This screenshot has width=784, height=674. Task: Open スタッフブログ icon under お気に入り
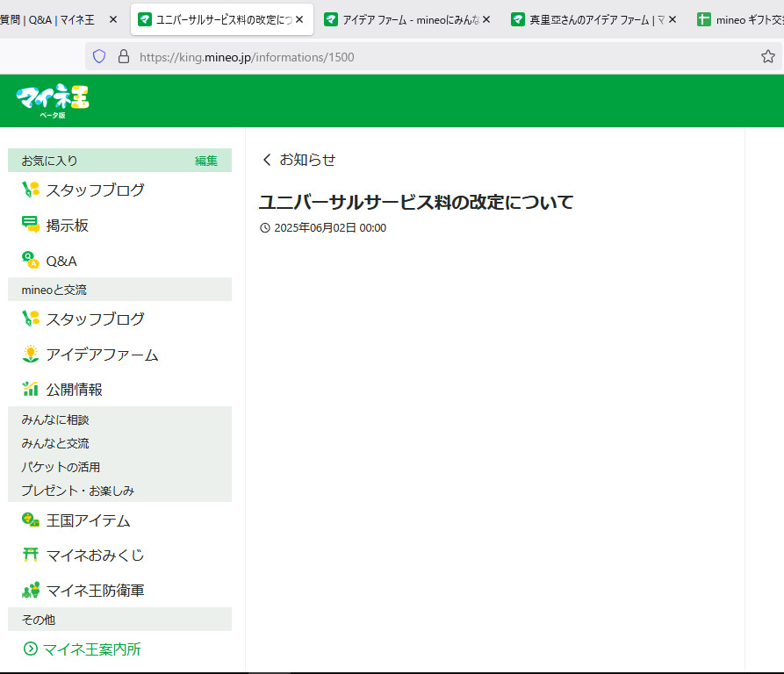coord(31,190)
